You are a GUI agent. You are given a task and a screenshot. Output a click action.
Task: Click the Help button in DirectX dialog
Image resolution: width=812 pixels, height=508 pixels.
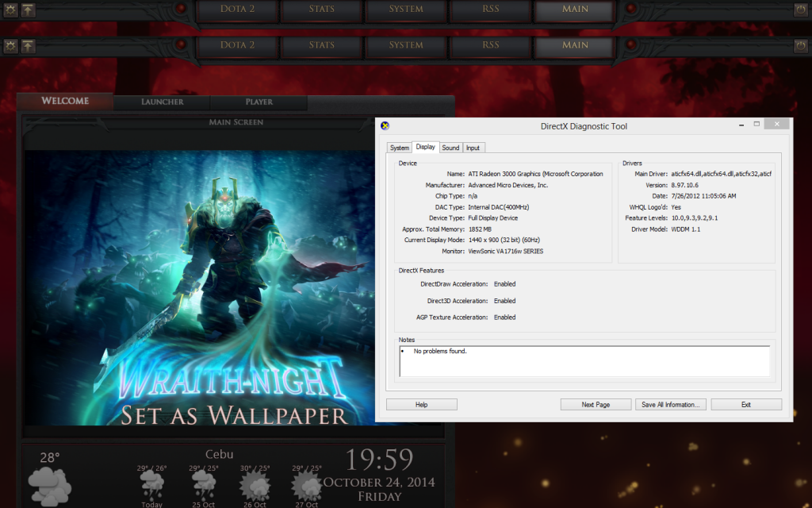pos(421,405)
